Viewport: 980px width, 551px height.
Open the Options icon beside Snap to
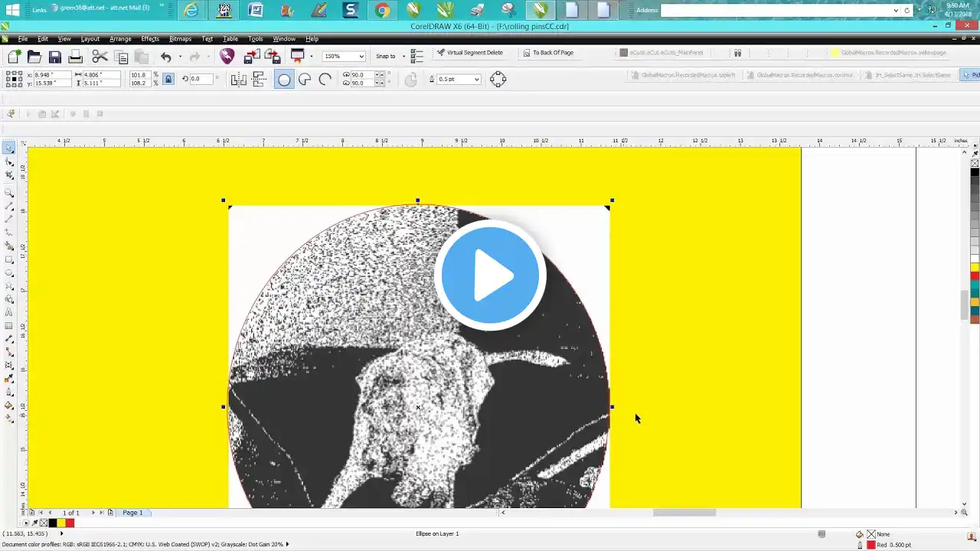click(x=417, y=56)
